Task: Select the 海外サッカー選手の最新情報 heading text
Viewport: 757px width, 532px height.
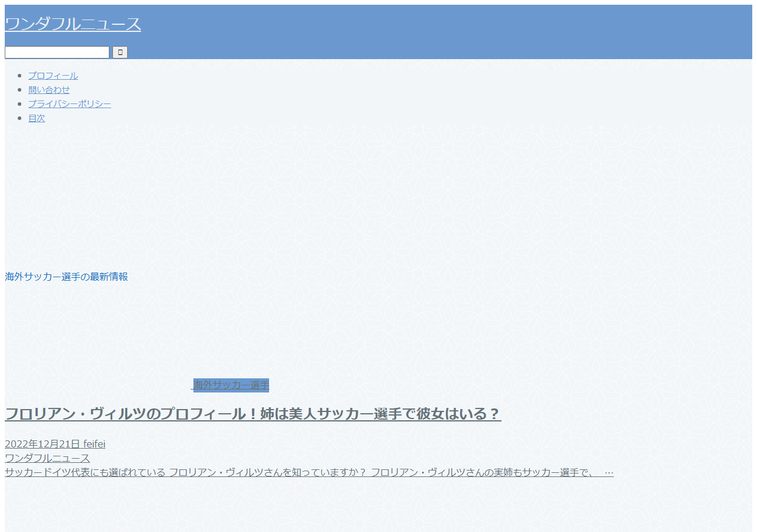Action: click(x=66, y=277)
